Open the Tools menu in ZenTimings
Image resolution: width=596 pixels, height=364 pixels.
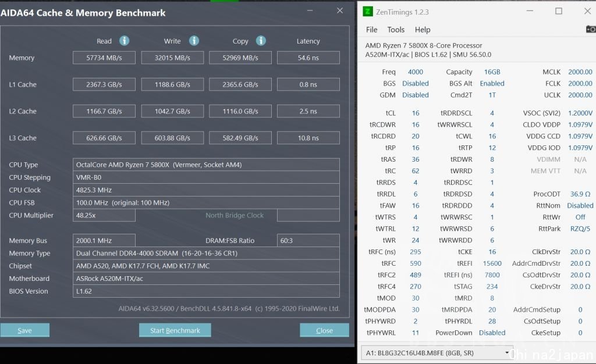click(396, 30)
